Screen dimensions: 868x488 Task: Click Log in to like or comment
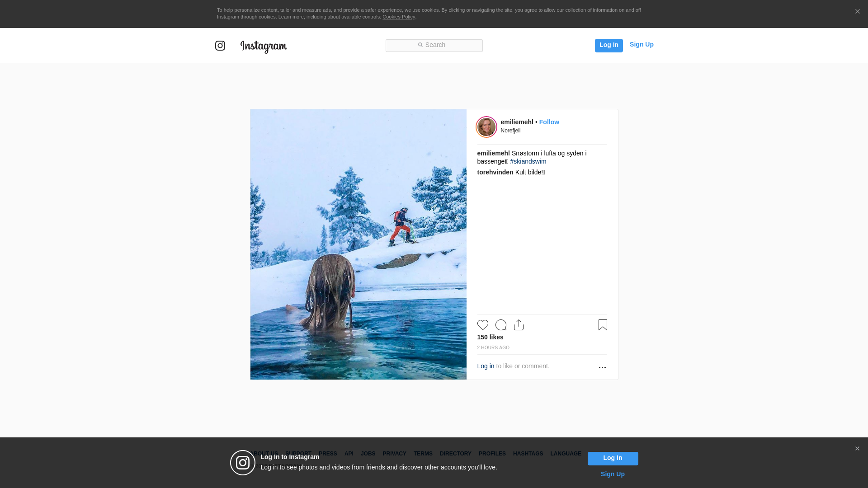(x=486, y=366)
